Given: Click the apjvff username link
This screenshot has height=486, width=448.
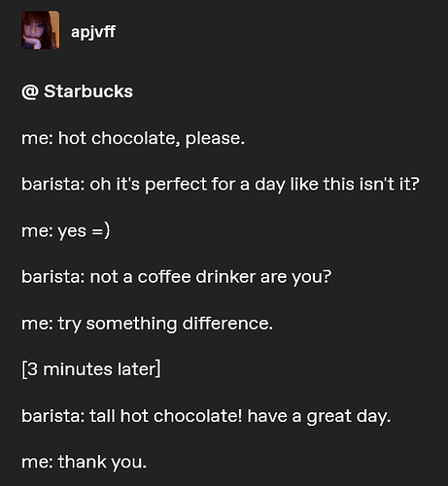Looking at the screenshot, I should 93,32.
